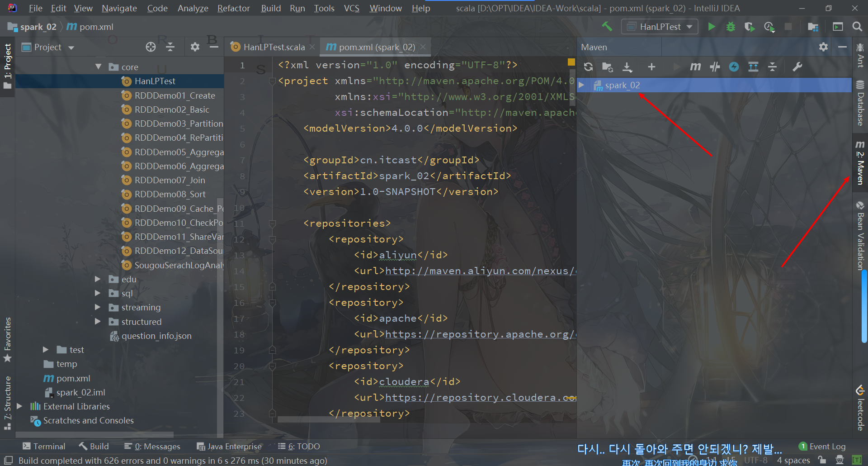Image resolution: width=868 pixels, height=466 pixels.
Task: Collapse the core folder in the project tree
Action: pos(98,67)
